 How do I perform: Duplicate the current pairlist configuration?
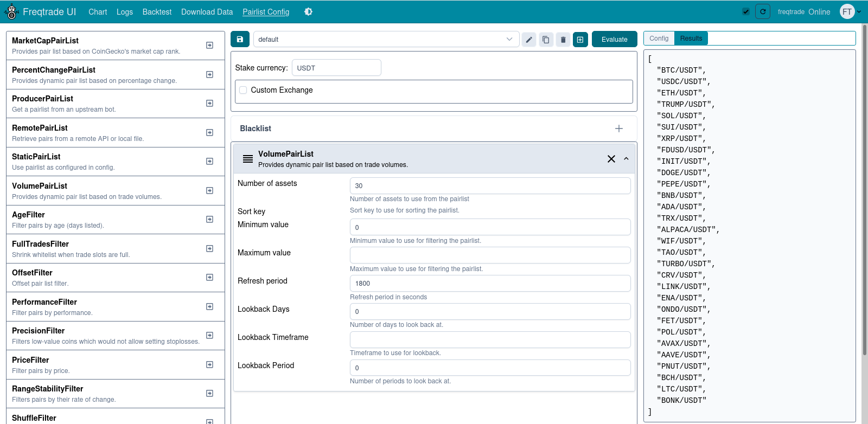pyautogui.click(x=546, y=40)
